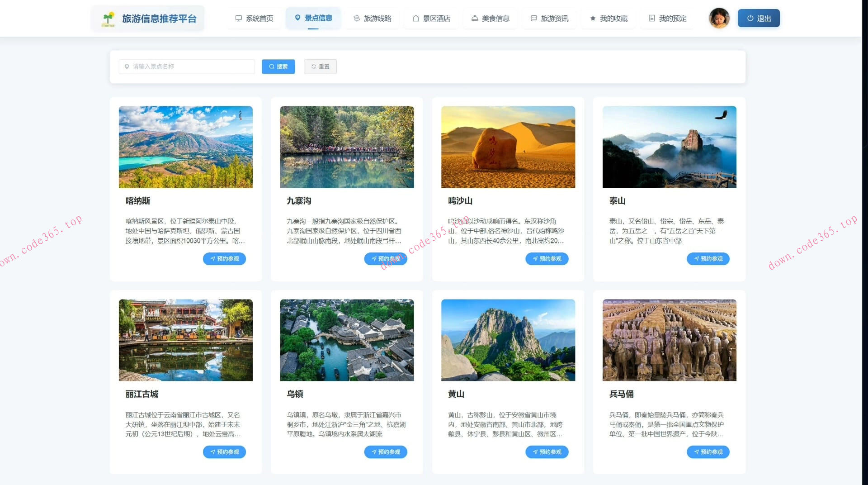Click the 鸣沙山 card title
The width and height of the screenshot is (868, 485).
click(x=460, y=201)
